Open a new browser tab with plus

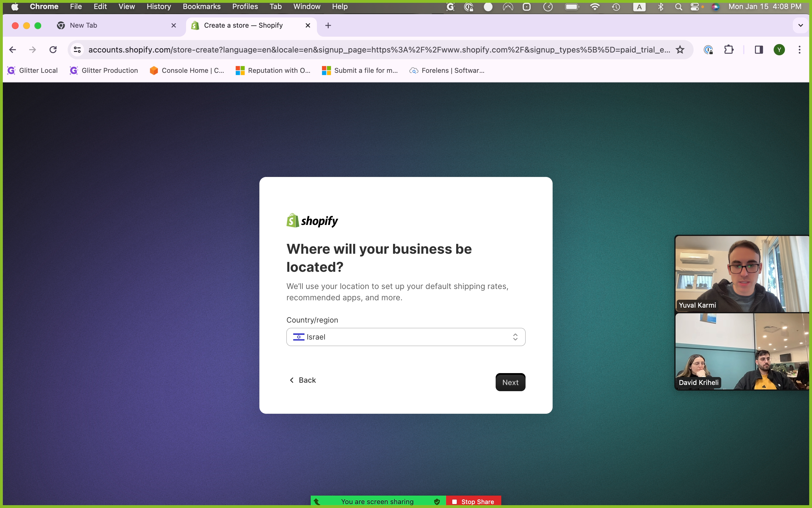click(x=328, y=25)
